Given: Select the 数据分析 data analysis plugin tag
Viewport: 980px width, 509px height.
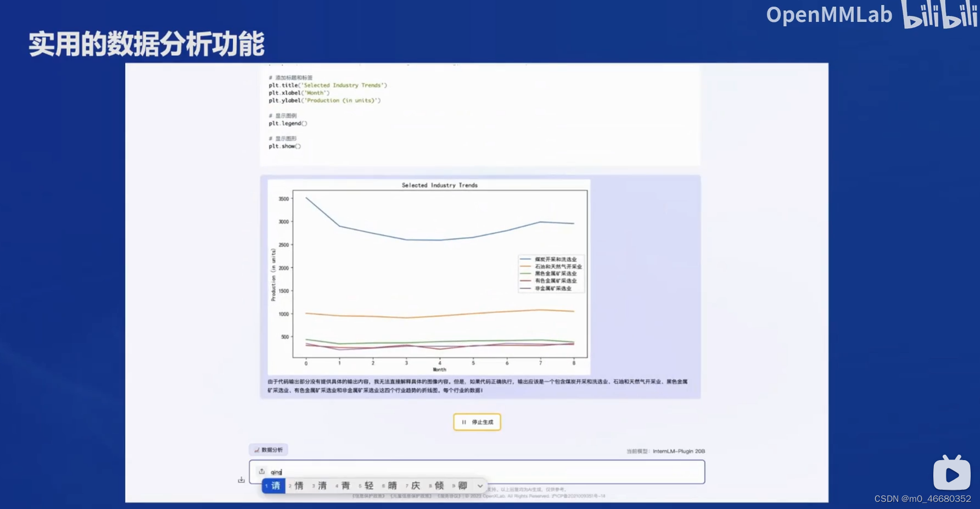Looking at the screenshot, I should pyautogui.click(x=268, y=450).
